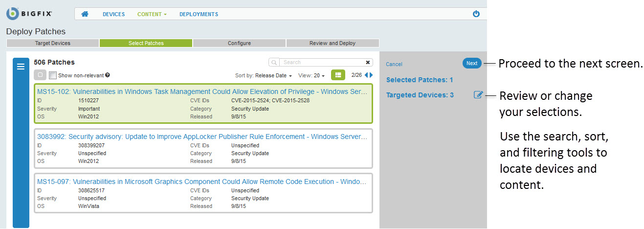Toggle the select-all checkbox
The image size is (644, 229).
tap(40, 75)
